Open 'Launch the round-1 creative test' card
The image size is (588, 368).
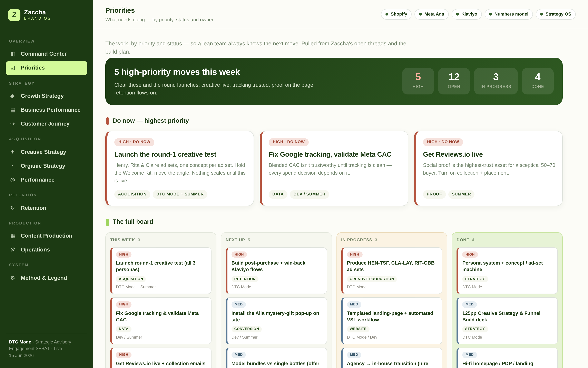point(179,168)
